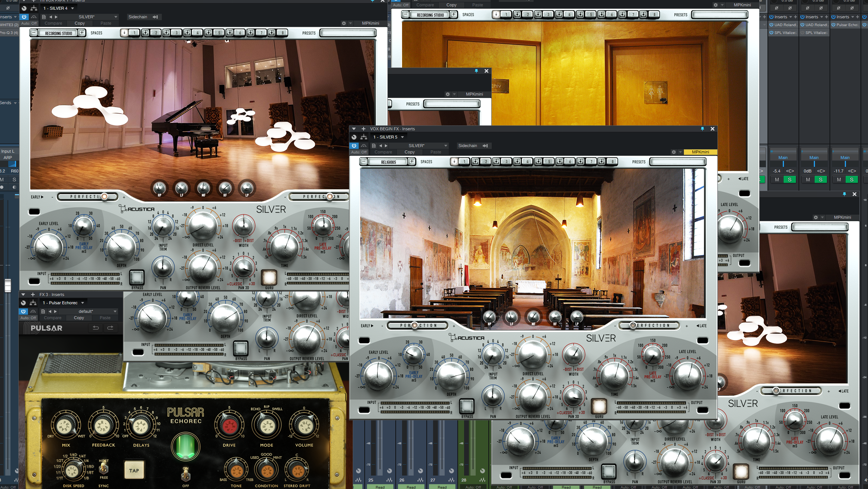Viewport: 868px width, 489px height.
Task: Click the PRESETS field in SILVER 5
Action: [x=677, y=162]
